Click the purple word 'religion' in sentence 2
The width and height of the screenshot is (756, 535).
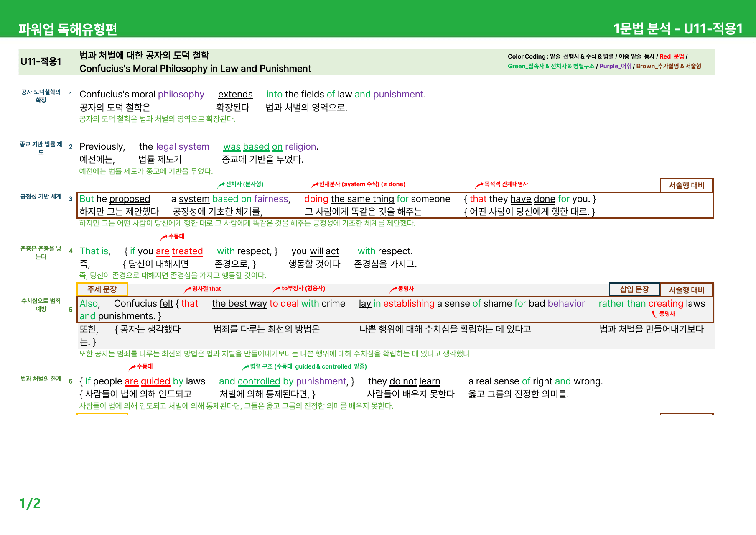pyautogui.click(x=300, y=147)
